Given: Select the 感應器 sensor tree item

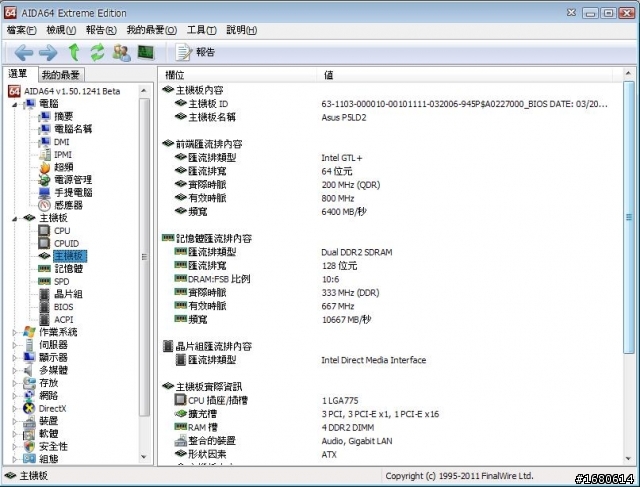Looking at the screenshot, I should coord(68,205).
